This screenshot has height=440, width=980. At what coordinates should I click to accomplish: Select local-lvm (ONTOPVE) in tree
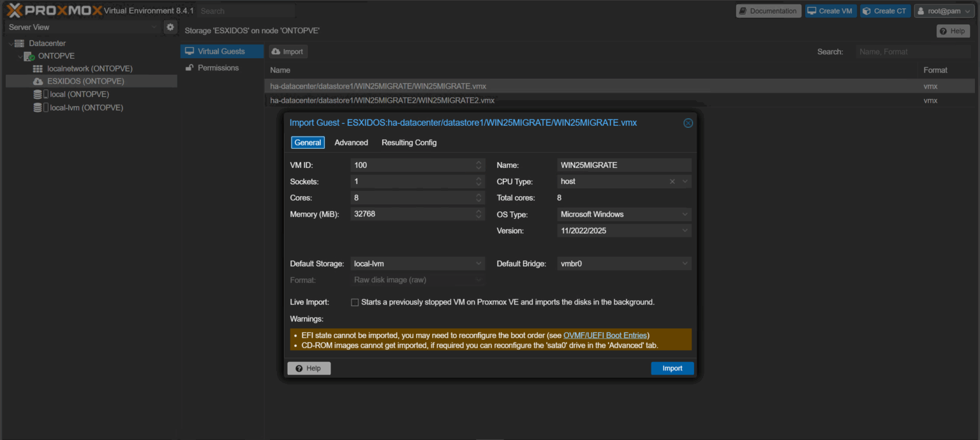click(87, 108)
